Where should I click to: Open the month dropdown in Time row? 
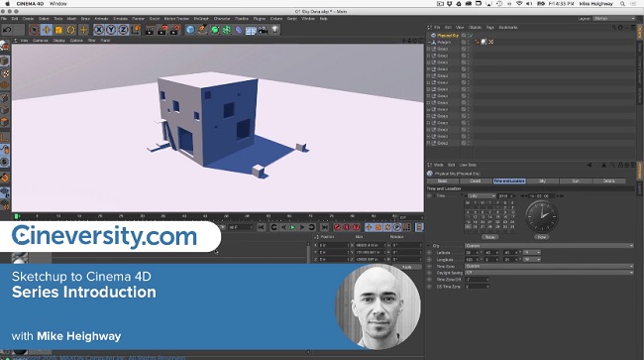(482, 196)
